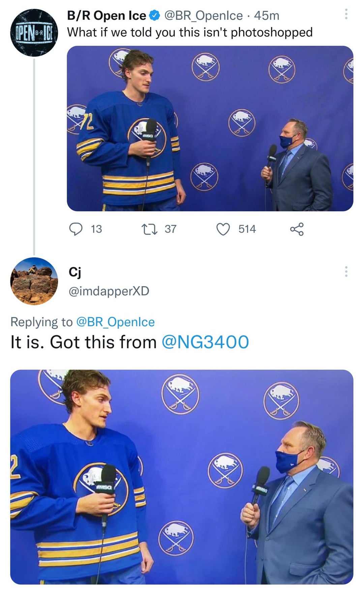Image resolution: width=364 pixels, height=590 pixels.
Task: Like the tweet with the heart icon
Action: coord(223,229)
